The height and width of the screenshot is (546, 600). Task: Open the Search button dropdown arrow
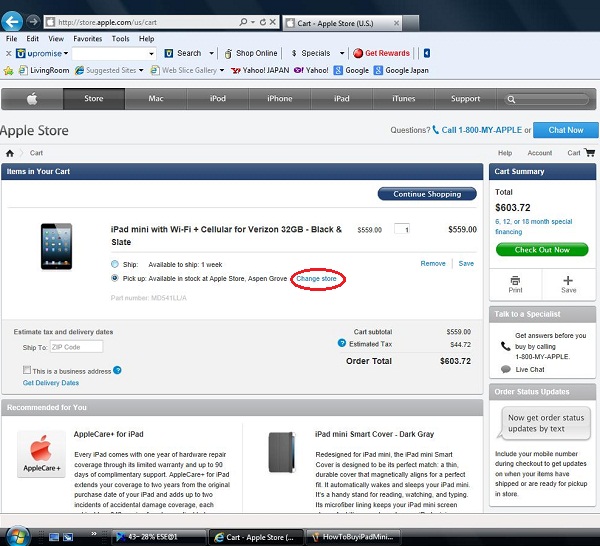211,53
